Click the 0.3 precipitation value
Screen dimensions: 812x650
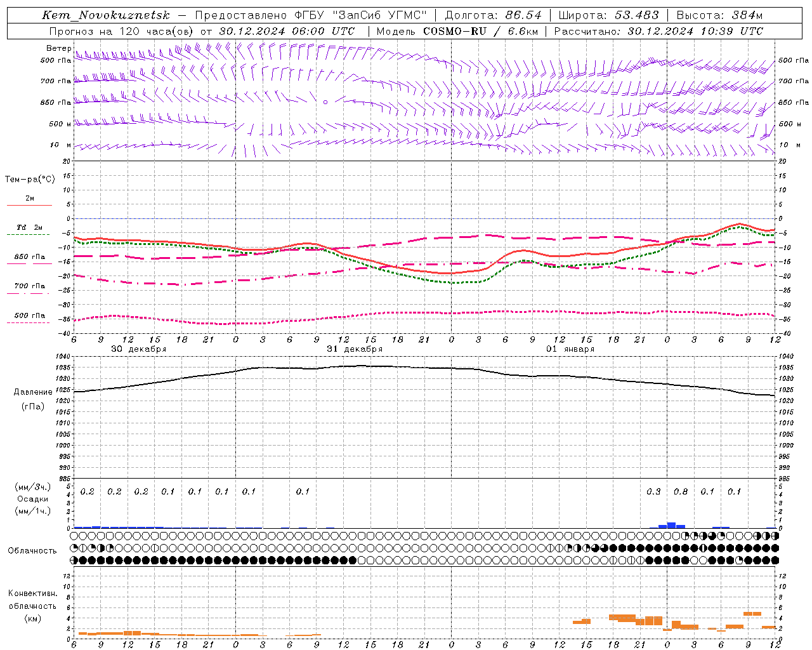[x=653, y=492]
